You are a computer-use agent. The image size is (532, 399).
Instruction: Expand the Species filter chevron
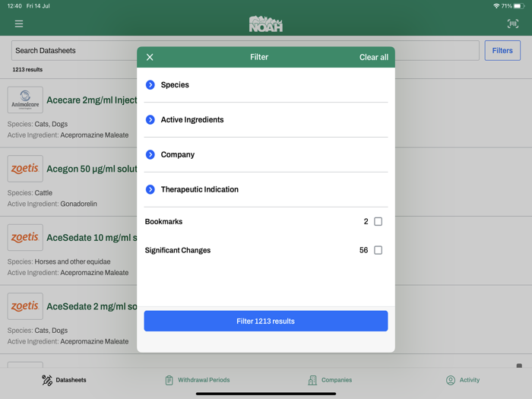click(150, 85)
